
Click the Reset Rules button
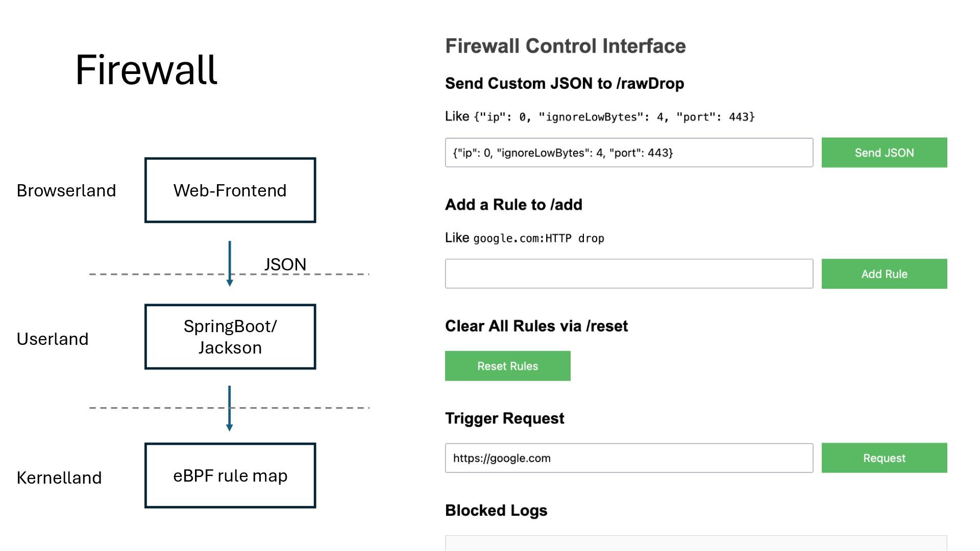[507, 366]
